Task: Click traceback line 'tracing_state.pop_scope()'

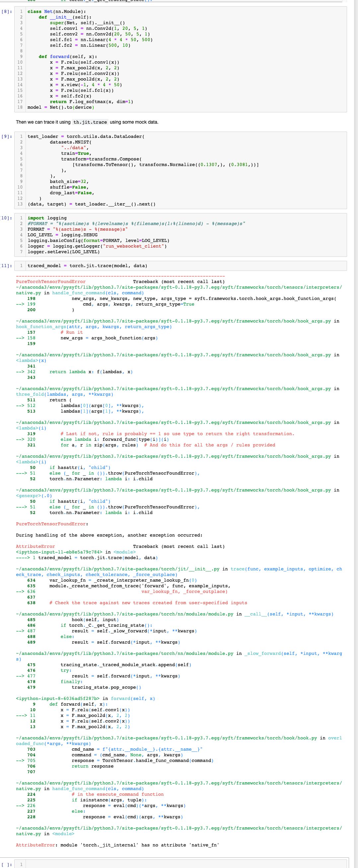Action: (107, 687)
